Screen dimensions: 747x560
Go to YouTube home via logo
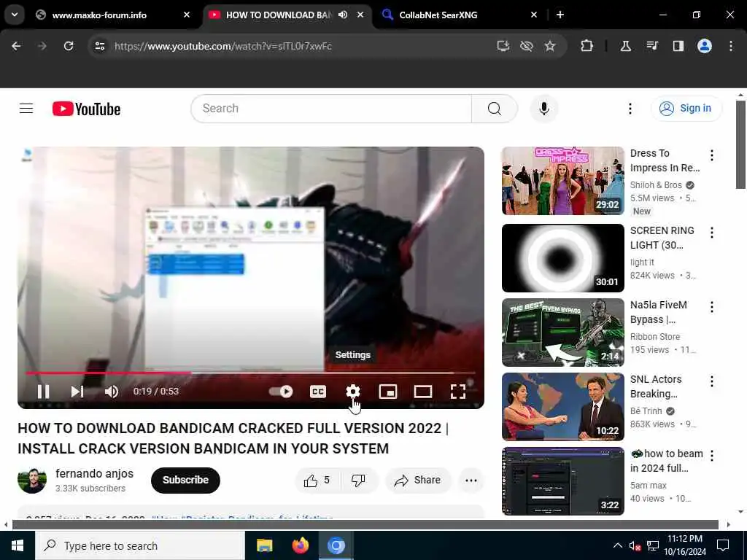tap(86, 109)
